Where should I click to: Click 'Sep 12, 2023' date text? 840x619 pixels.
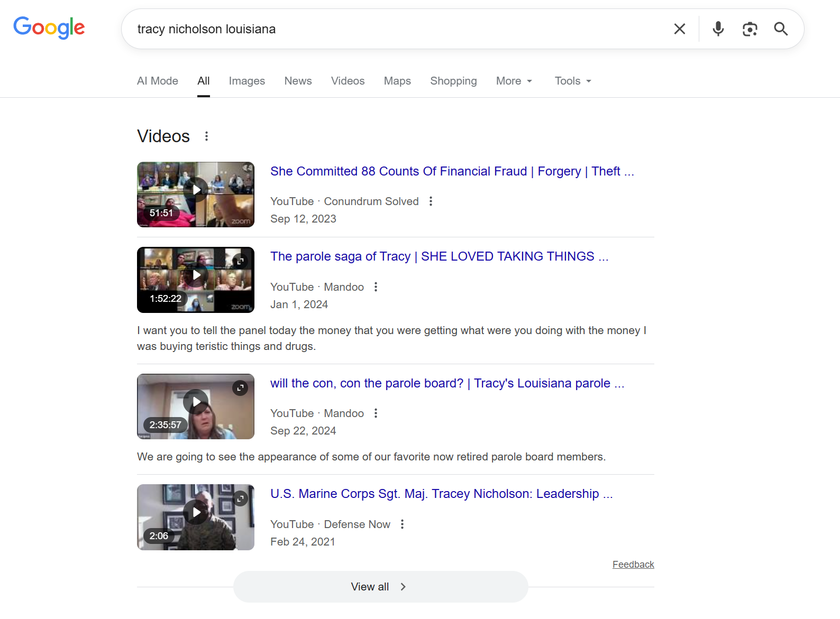304,219
